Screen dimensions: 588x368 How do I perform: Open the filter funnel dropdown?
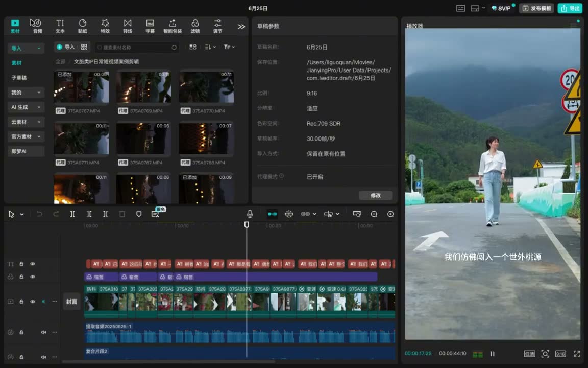click(229, 47)
